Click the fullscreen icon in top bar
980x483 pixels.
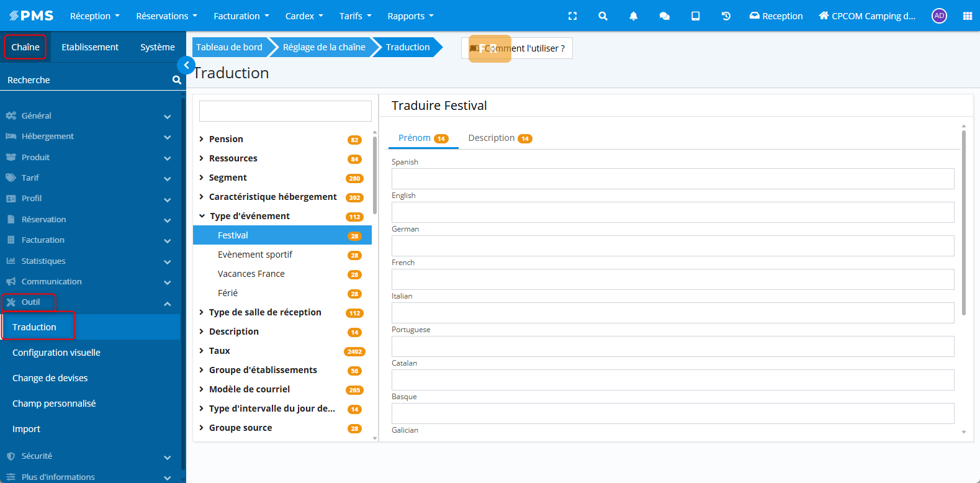click(572, 16)
